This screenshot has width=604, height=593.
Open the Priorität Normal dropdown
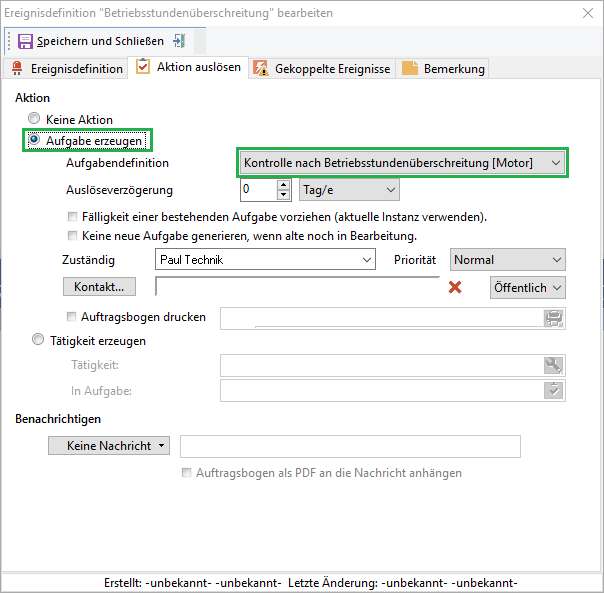508,260
